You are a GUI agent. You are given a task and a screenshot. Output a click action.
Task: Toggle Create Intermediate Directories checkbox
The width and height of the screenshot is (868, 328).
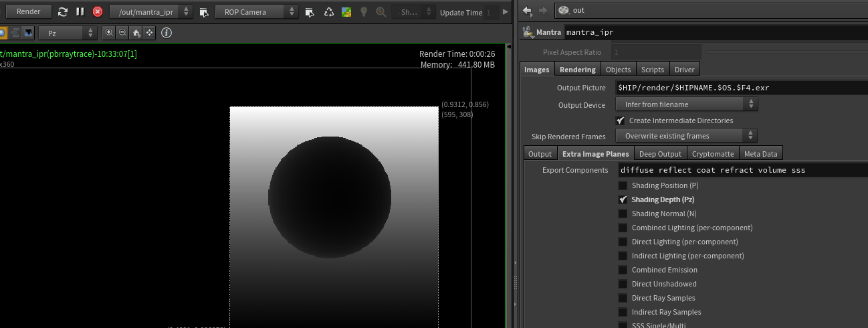[621, 120]
